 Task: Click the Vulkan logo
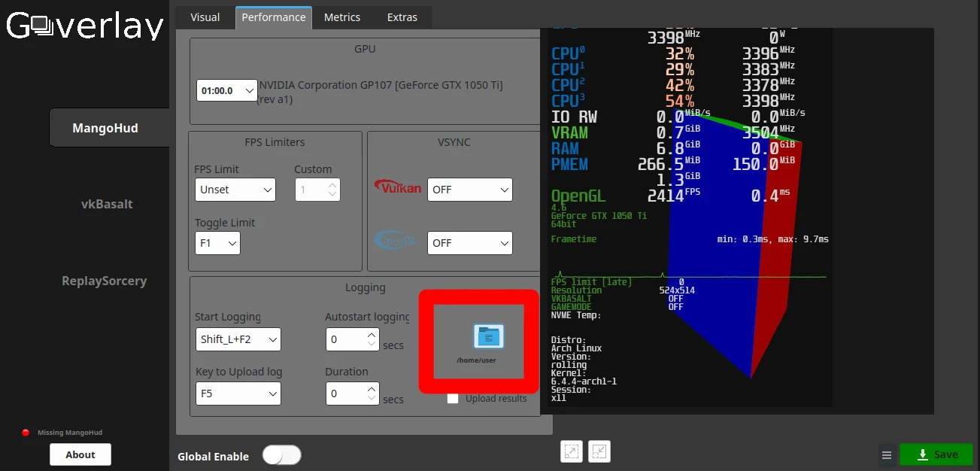398,187
